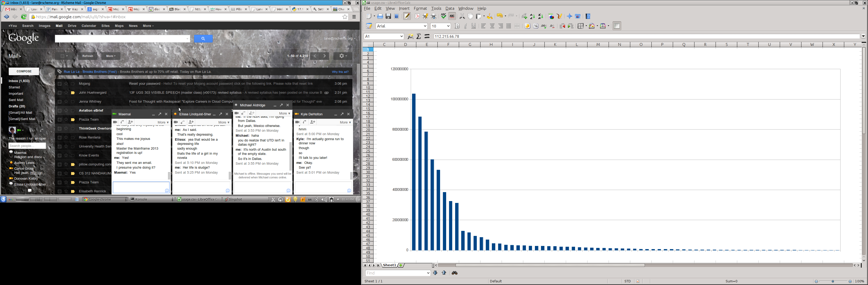Apply Percent number format icon
Screen dimensions: 868x285
pos(536,26)
